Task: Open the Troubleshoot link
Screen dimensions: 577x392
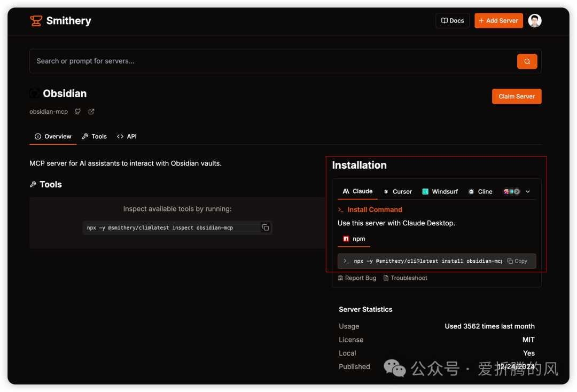Action: 405,278
